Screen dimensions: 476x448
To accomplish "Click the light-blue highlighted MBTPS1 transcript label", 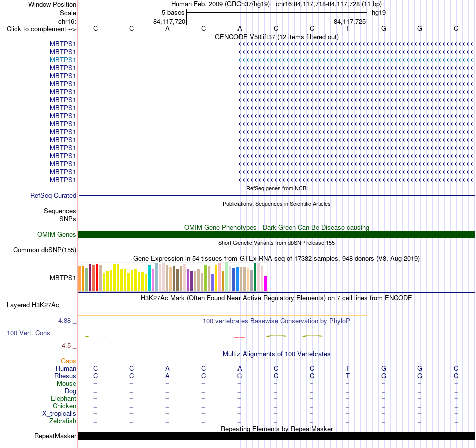I will click(63, 60).
